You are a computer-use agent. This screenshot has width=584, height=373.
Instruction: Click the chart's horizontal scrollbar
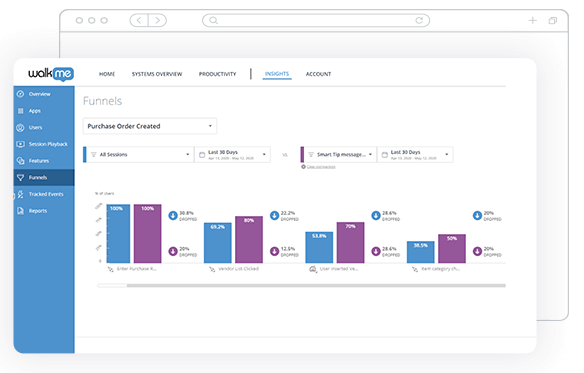pyautogui.click(x=301, y=285)
